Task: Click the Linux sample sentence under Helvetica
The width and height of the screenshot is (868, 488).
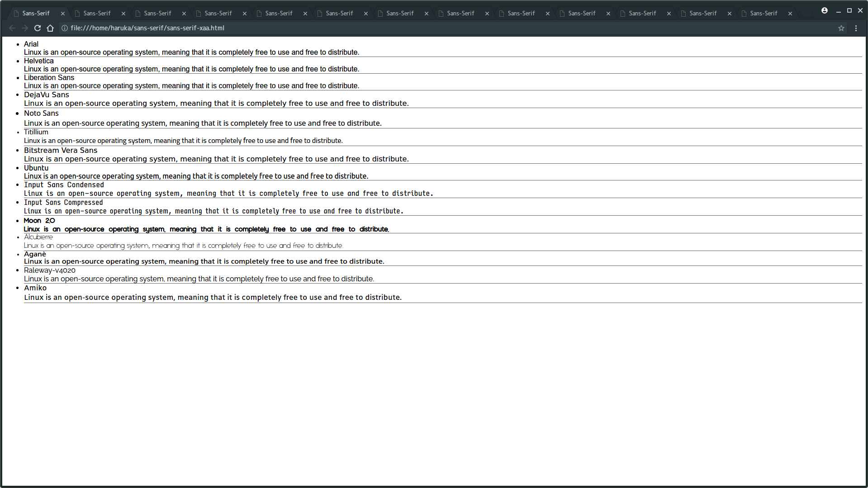Action: pos(192,69)
